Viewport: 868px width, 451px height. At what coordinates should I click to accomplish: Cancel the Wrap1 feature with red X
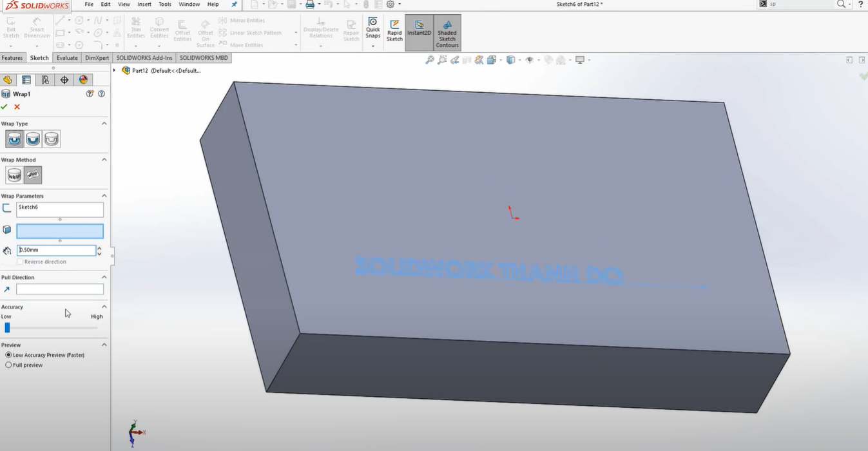pos(17,107)
